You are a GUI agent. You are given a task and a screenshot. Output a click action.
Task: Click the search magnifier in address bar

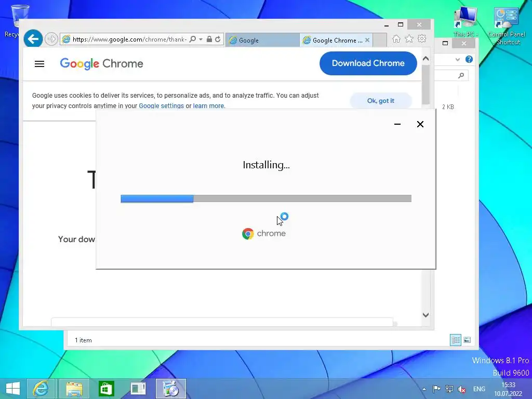(x=193, y=39)
